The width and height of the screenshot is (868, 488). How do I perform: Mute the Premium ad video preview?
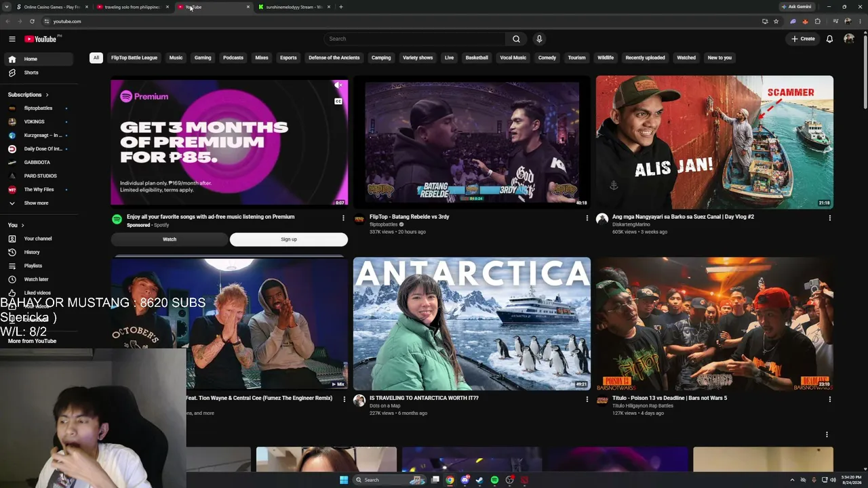pos(338,85)
